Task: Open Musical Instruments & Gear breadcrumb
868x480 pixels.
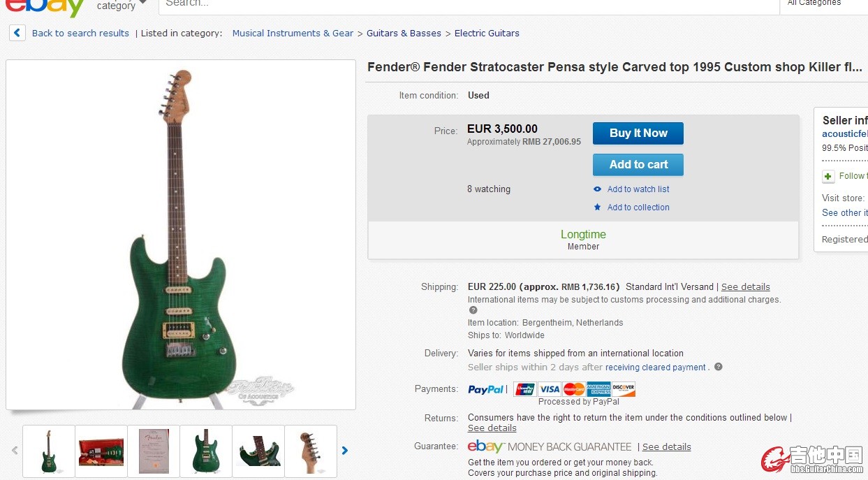Action: pyautogui.click(x=293, y=33)
